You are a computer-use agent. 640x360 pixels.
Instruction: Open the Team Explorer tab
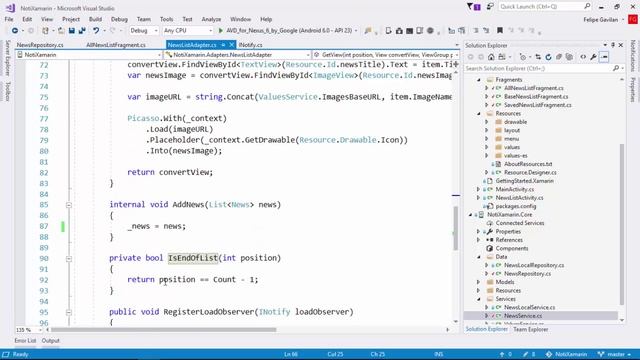pos(531,329)
